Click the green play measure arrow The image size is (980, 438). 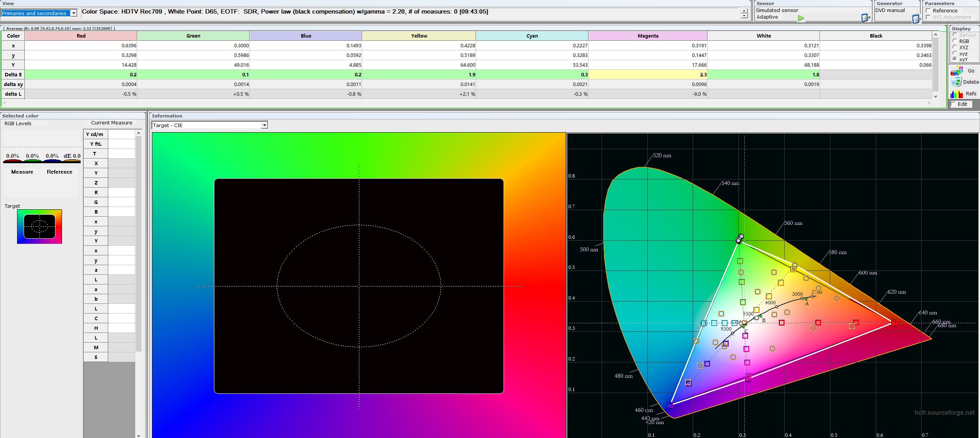801,18
